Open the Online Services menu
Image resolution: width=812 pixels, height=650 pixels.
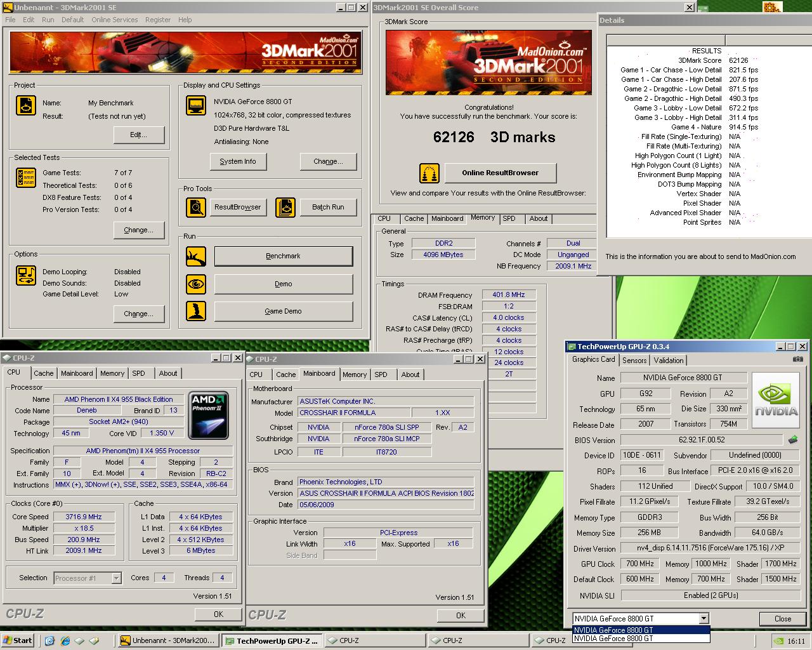point(114,20)
